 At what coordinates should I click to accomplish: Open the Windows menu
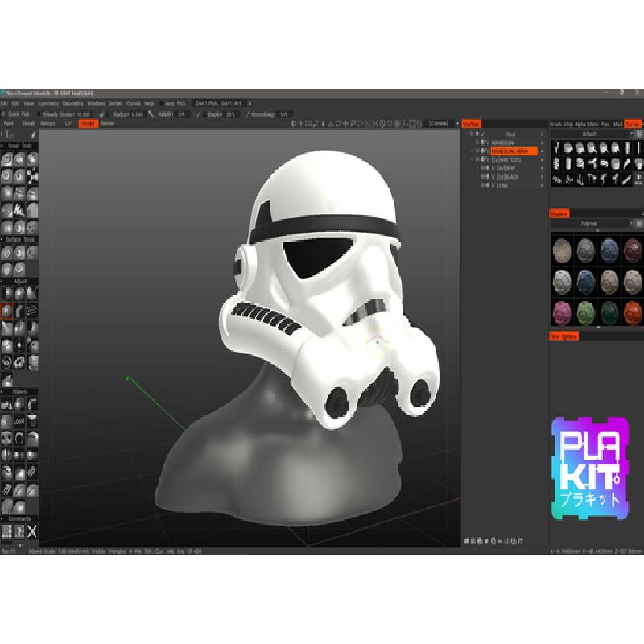click(96, 104)
